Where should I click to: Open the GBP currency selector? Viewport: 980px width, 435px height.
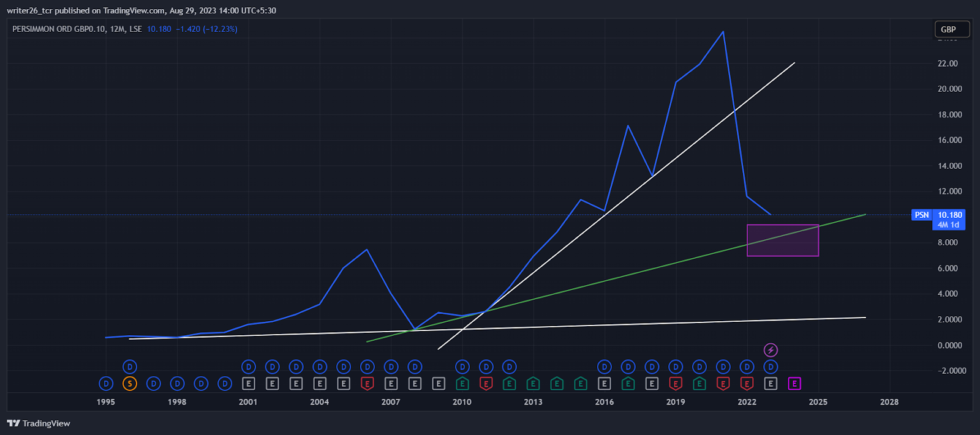pyautogui.click(x=951, y=29)
